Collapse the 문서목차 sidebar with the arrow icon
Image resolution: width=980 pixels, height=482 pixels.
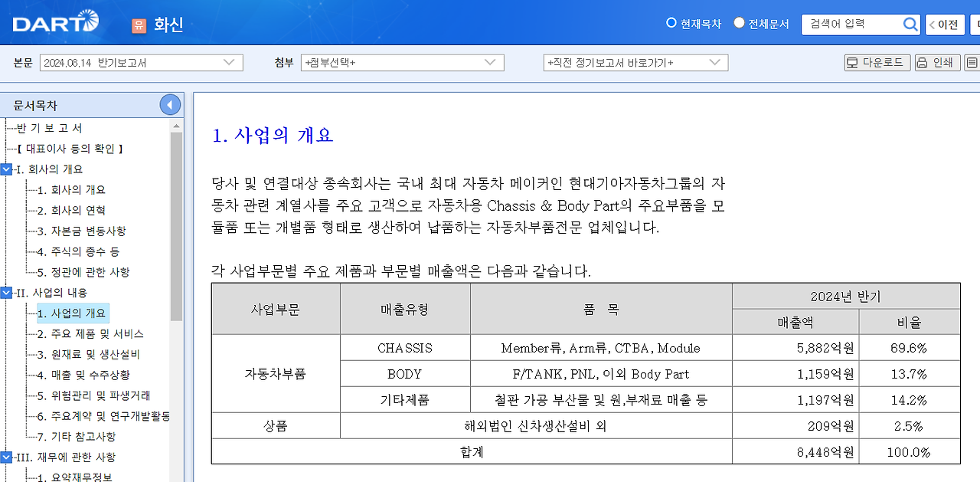pyautogui.click(x=170, y=104)
